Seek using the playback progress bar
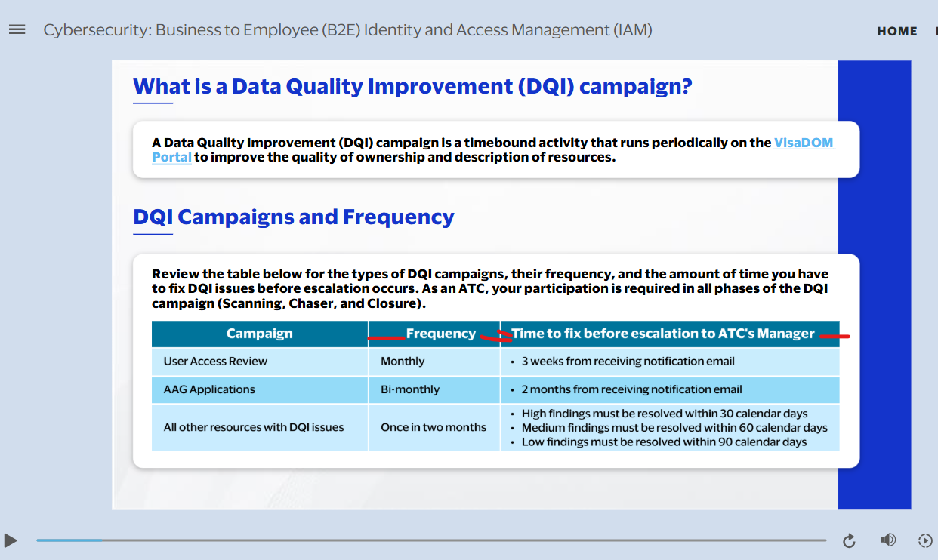Image resolution: width=938 pixels, height=560 pixels. coord(431,540)
